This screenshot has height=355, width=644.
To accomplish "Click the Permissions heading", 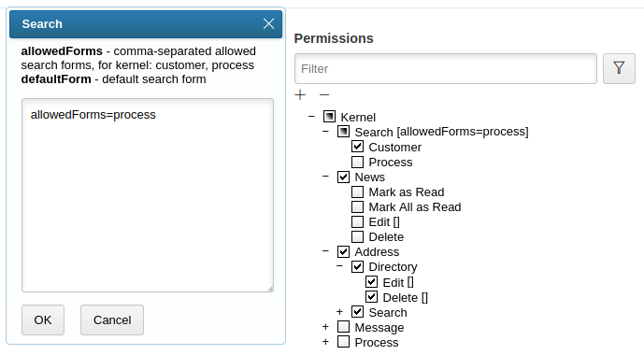I will click(x=334, y=38).
